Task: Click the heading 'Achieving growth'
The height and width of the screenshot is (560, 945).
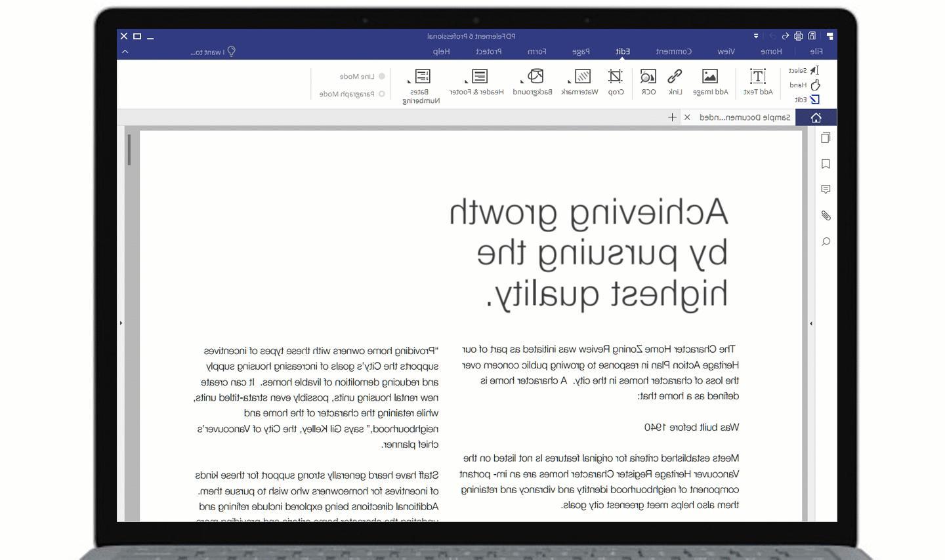Action: coord(589,212)
